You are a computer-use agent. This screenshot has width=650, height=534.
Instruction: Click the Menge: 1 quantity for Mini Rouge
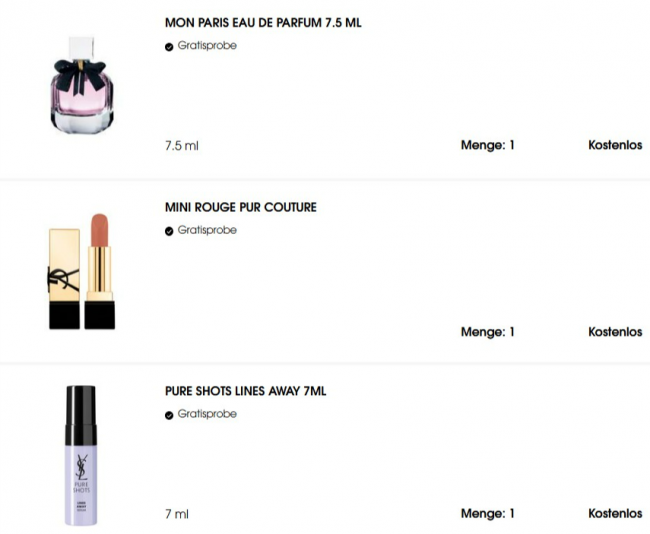click(488, 332)
